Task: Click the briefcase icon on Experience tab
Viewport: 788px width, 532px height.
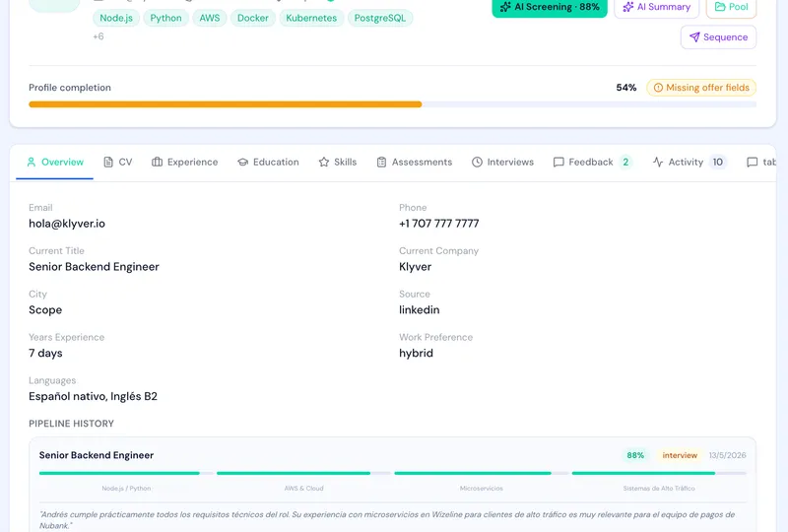Action: click(157, 162)
